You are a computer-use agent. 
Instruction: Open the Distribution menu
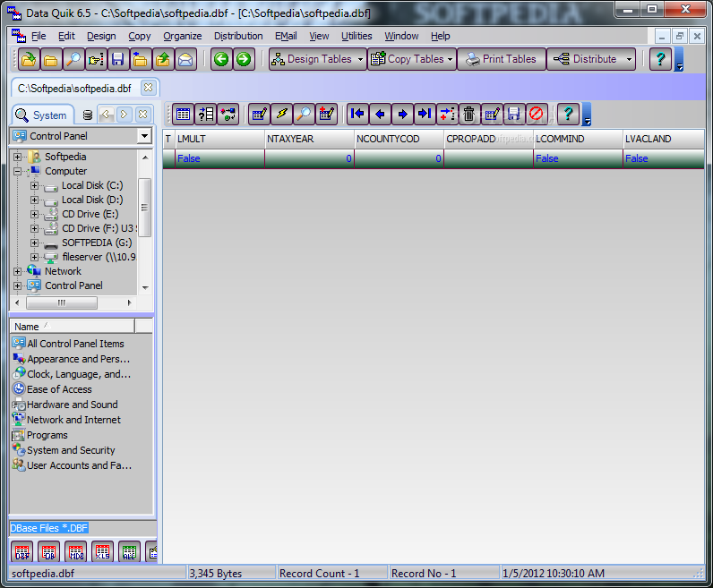pyautogui.click(x=238, y=36)
